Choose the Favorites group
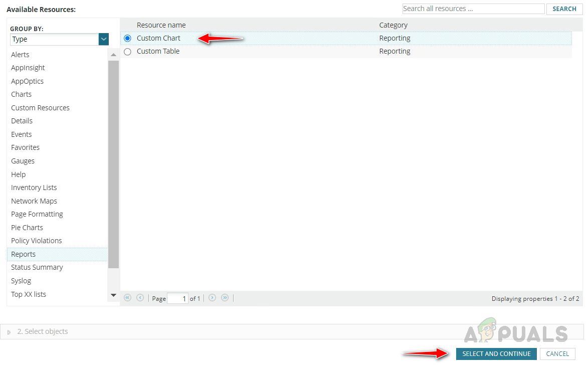The width and height of the screenshot is (588, 365). pyautogui.click(x=25, y=148)
